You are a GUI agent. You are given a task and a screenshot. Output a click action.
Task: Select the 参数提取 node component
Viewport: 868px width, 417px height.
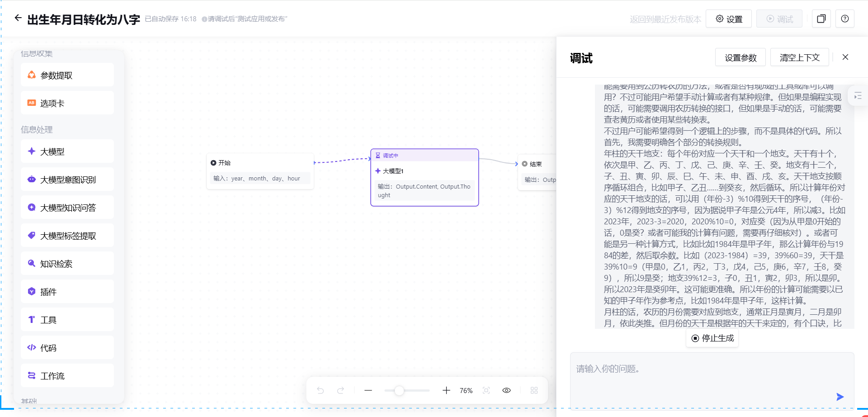(x=67, y=75)
